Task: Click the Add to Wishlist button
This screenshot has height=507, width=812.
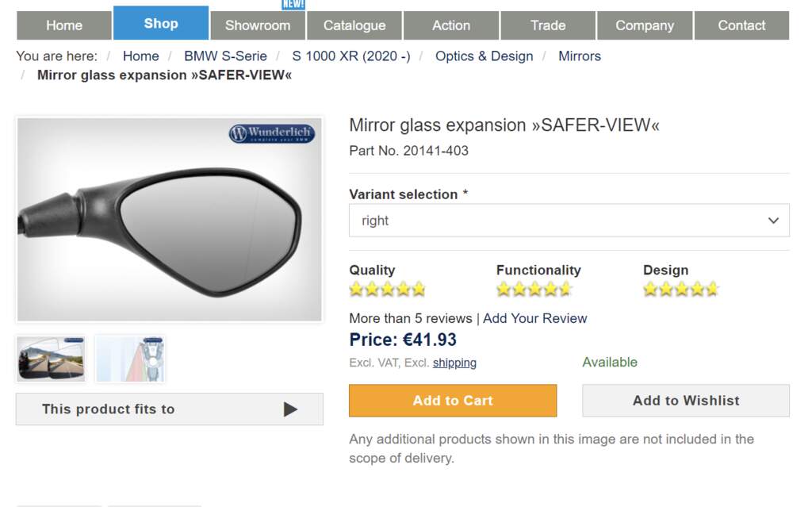Action: [686, 401]
